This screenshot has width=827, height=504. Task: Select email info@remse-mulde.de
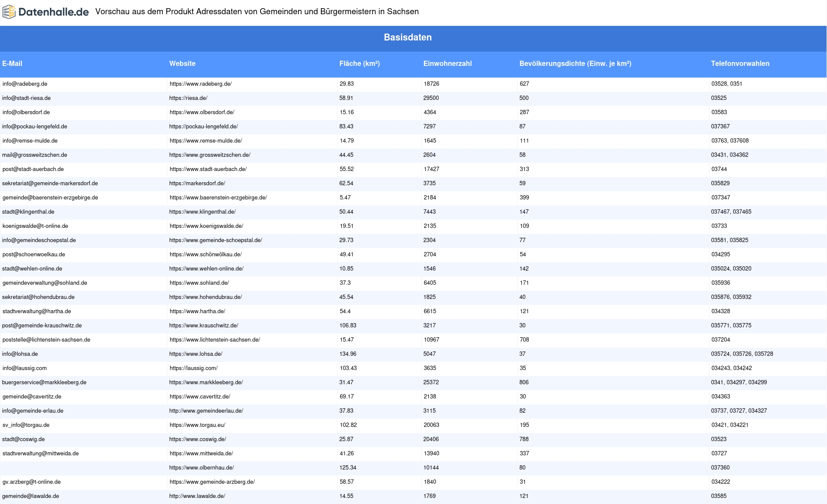30,141
